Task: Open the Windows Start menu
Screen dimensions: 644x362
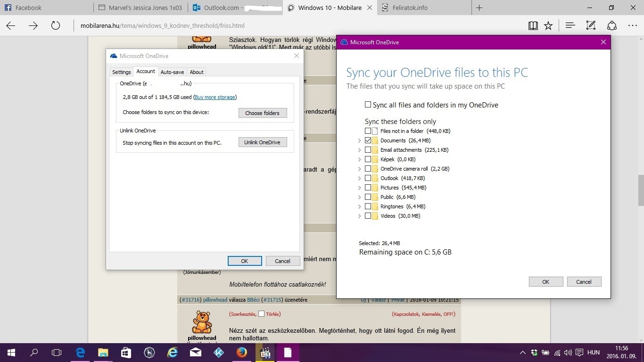Action: tap(11, 352)
